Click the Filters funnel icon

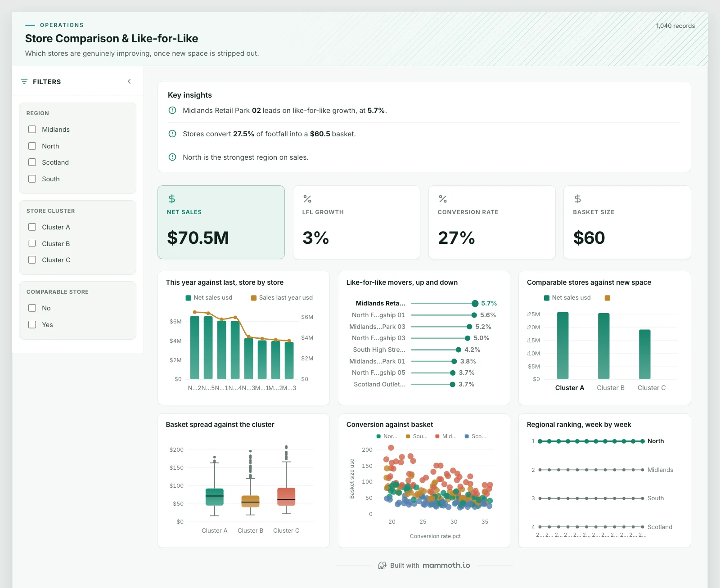click(24, 81)
